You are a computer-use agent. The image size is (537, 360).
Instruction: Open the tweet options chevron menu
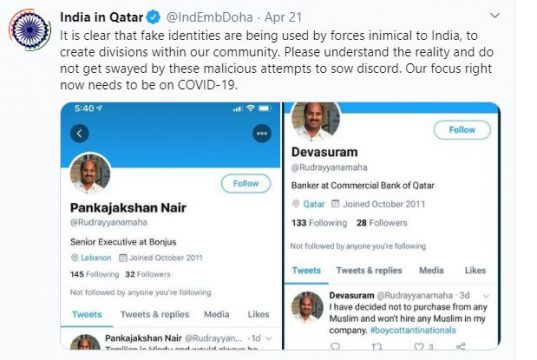pos(495,15)
